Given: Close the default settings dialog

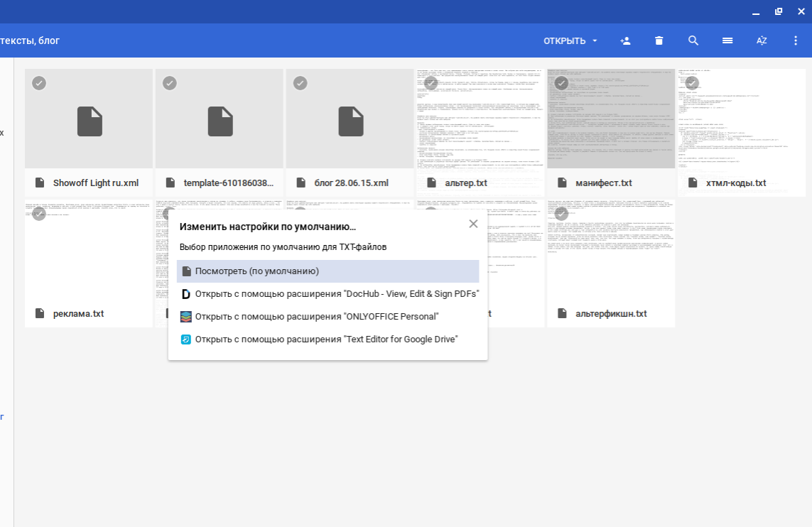Looking at the screenshot, I should (473, 224).
